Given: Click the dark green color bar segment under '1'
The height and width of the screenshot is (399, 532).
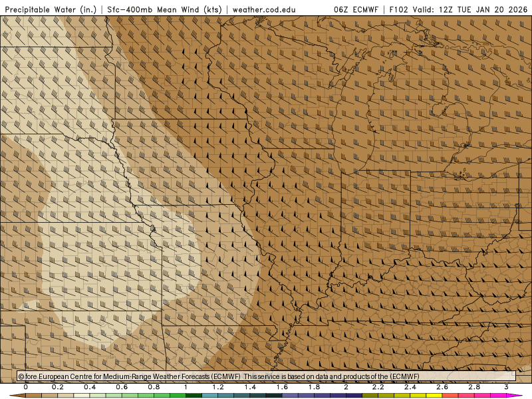Looking at the screenshot, I should [194, 396].
